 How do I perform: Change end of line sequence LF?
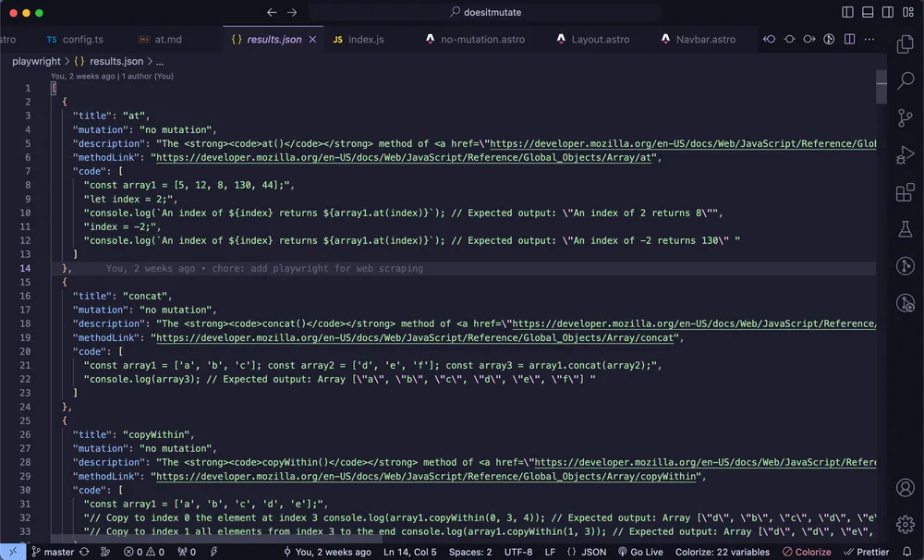click(x=550, y=552)
